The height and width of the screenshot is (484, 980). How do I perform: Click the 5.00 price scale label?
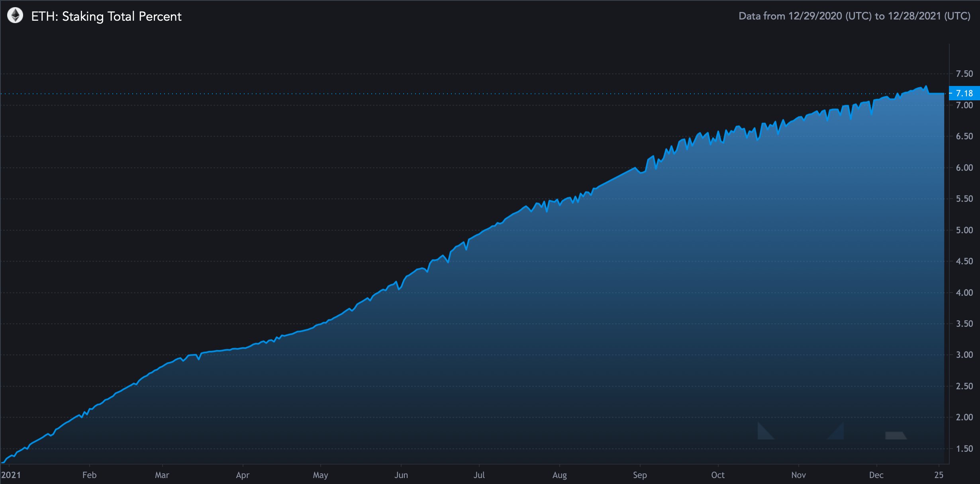click(x=964, y=230)
